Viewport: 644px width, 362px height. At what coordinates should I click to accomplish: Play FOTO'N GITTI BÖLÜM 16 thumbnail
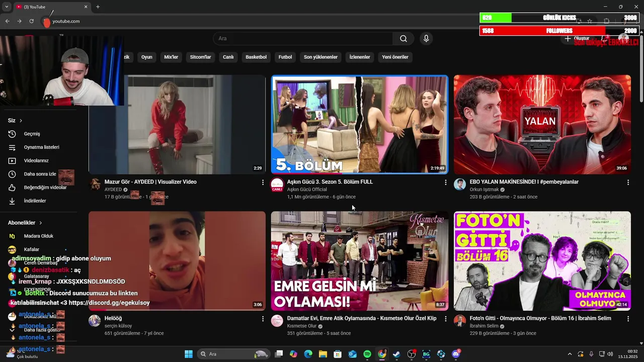pos(542,261)
